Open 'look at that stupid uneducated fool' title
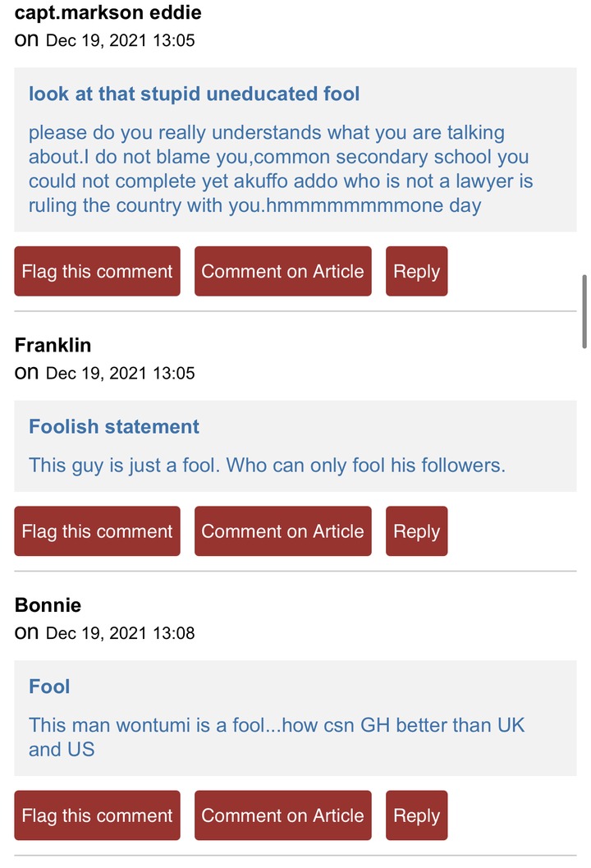Screen dimensions: 591x868 (195, 94)
